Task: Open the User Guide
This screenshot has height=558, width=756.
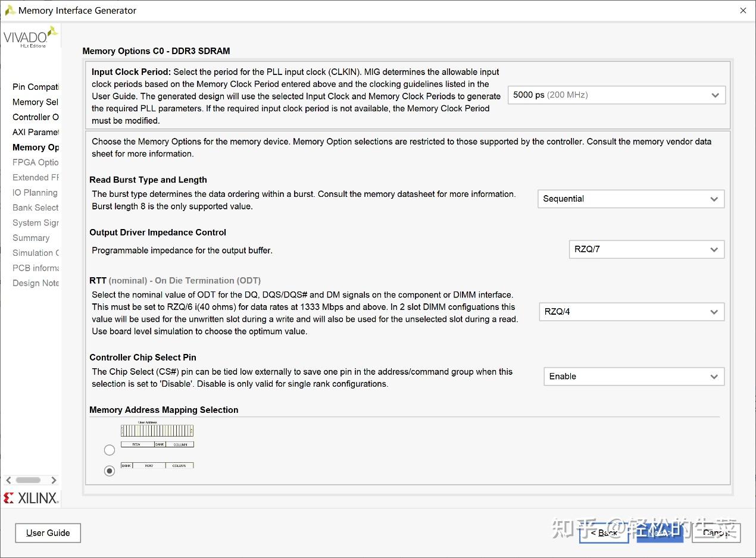Action: (x=48, y=533)
